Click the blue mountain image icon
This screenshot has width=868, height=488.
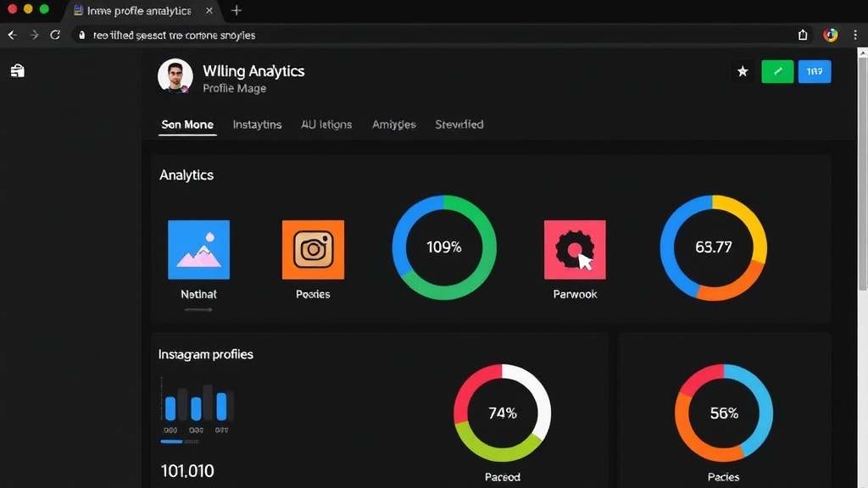198,249
